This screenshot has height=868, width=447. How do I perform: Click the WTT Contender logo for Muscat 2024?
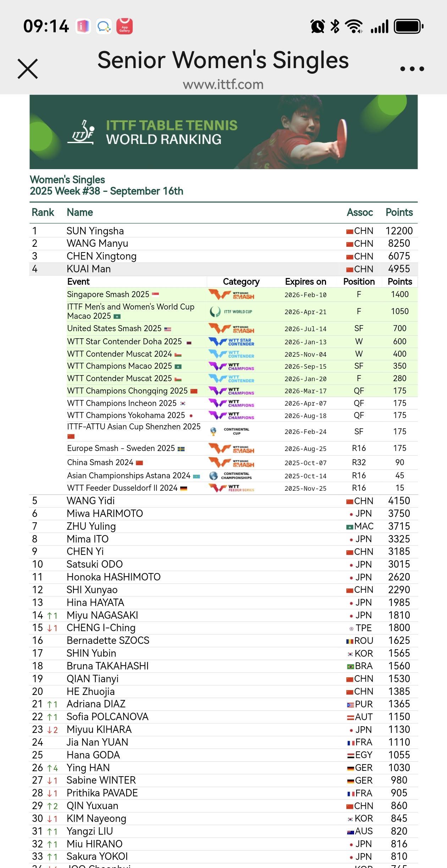(231, 354)
